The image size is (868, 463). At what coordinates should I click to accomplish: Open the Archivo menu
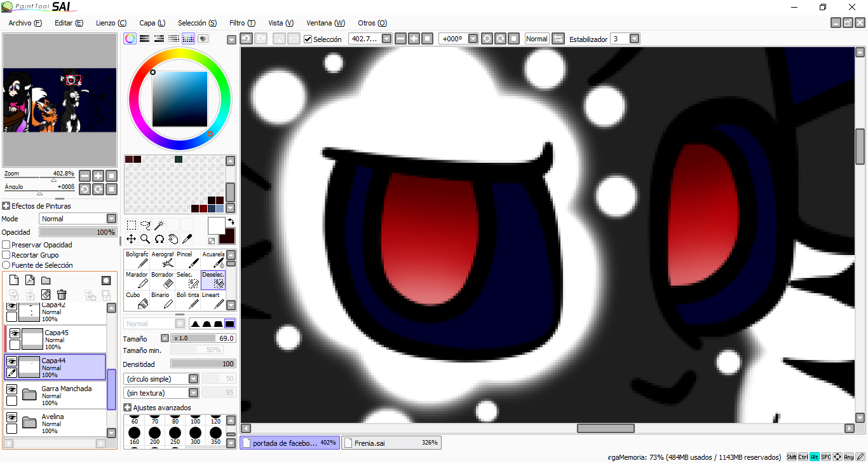(x=25, y=23)
